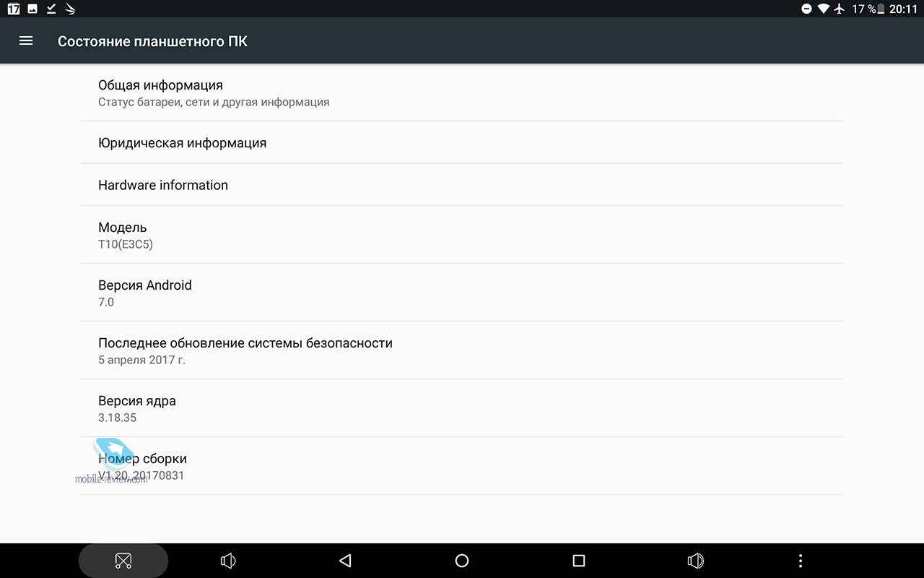Tap the Номер сборки build number row

pyautogui.click(x=462, y=466)
